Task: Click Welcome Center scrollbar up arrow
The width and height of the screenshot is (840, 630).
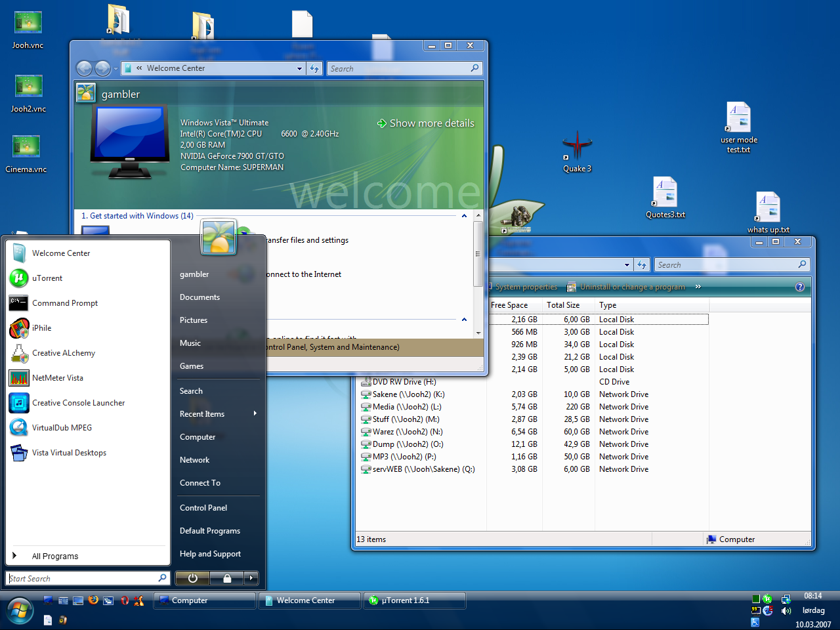Action: [478, 215]
